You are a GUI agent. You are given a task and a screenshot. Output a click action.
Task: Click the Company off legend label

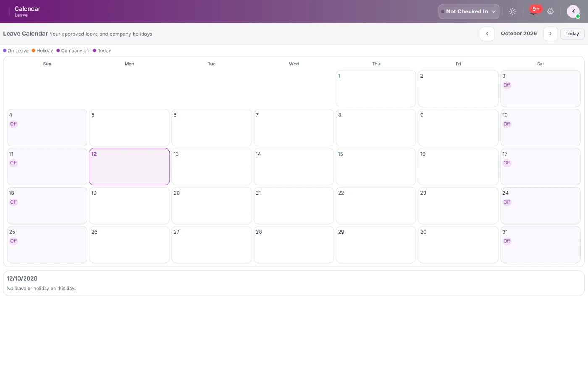click(75, 51)
